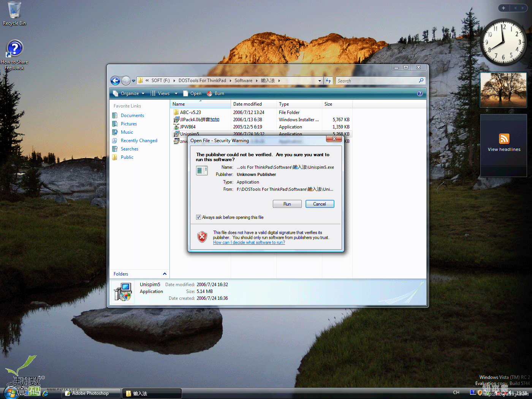Switch to 输入法 folder taskbar button
Screen dimensions: 532x399
[152, 393]
